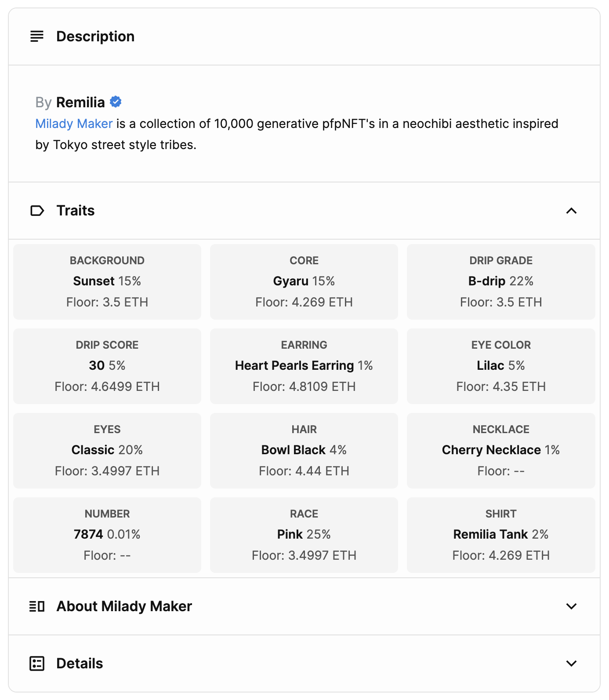Open the Remilia creator profile
Screen dimensions: 609x700
point(80,102)
